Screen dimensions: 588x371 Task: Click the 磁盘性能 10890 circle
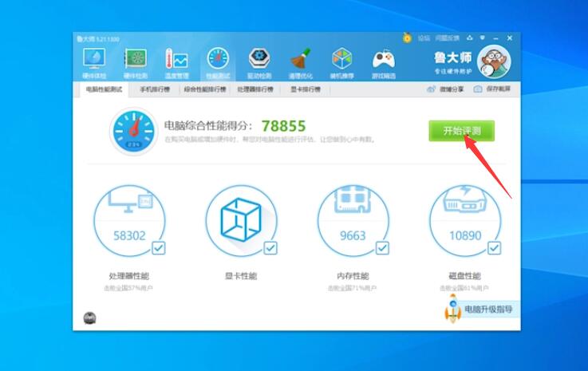pyautogui.click(x=465, y=221)
